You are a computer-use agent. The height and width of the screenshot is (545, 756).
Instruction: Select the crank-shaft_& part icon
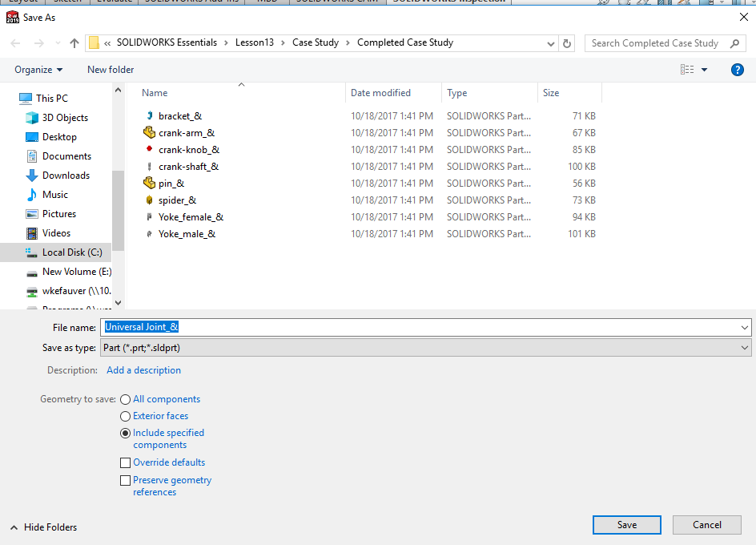150,166
